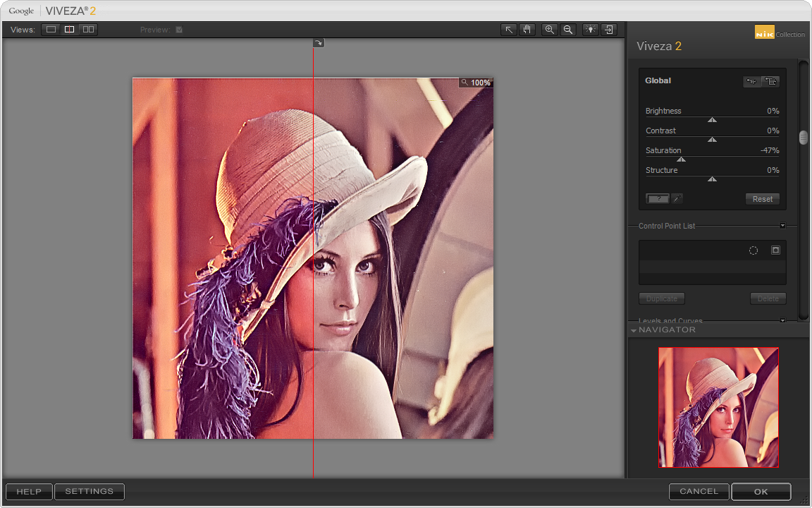Click the Brightness 0% value
This screenshot has width=812, height=508.
tap(773, 111)
